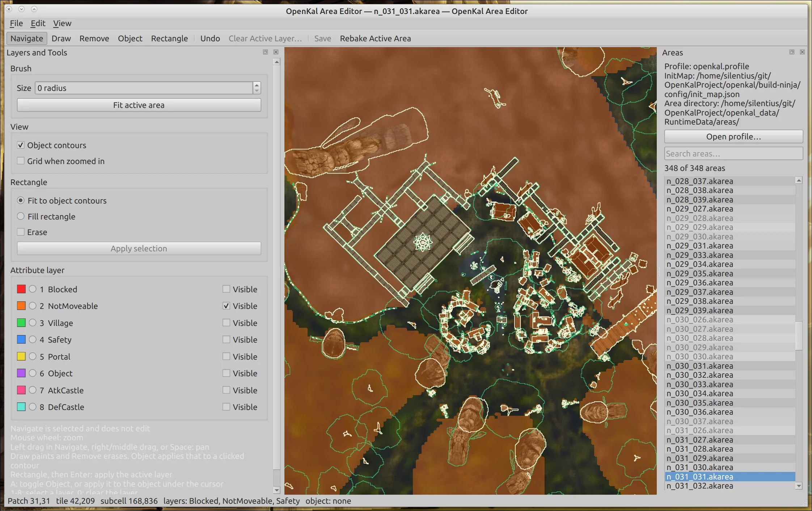Image resolution: width=812 pixels, height=511 pixels.
Task: Hide the NotMoveable layer
Action: (226, 306)
